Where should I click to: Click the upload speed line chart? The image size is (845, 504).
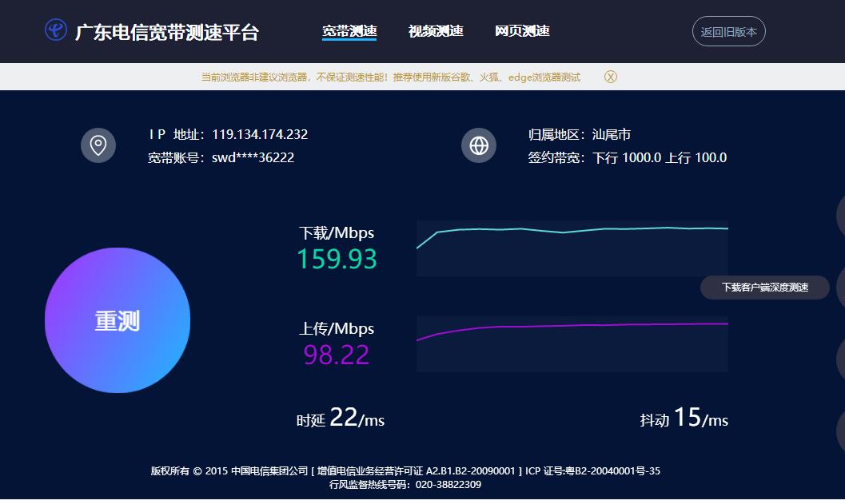(572, 343)
